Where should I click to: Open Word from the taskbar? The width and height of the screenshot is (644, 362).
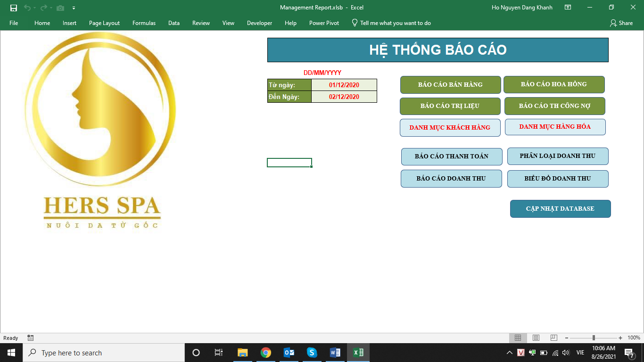[335, 353]
